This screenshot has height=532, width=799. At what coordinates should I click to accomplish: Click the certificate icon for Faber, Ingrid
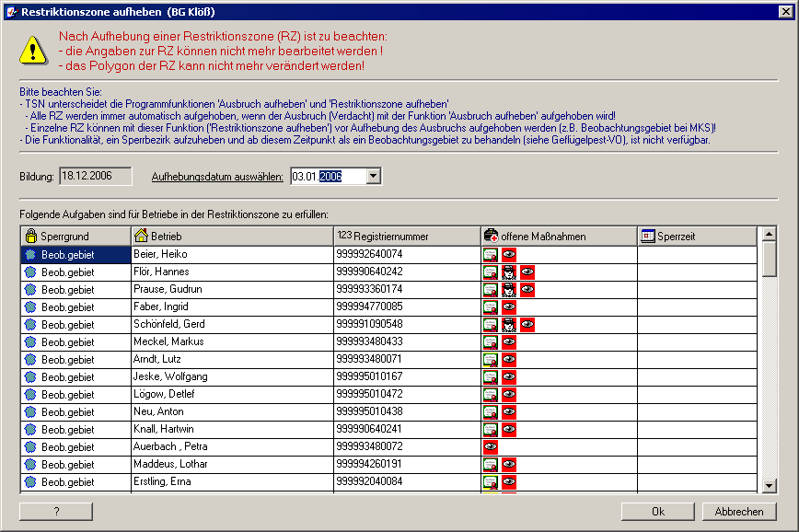491,306
